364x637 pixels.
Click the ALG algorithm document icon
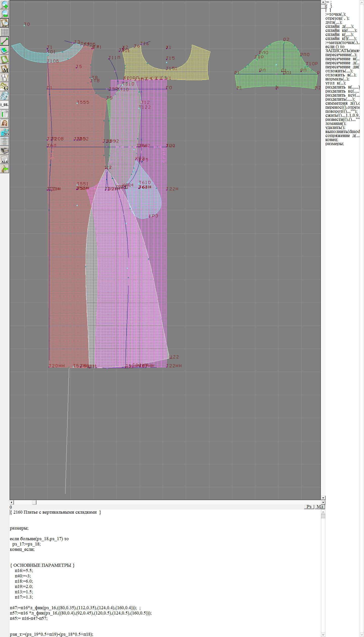[x=5, y=160]
